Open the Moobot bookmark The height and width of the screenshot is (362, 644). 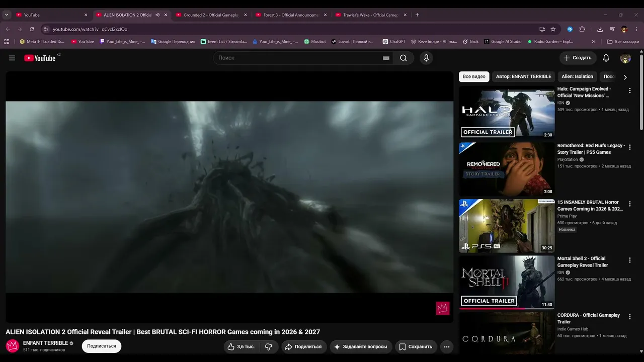(x=315, y=42)
